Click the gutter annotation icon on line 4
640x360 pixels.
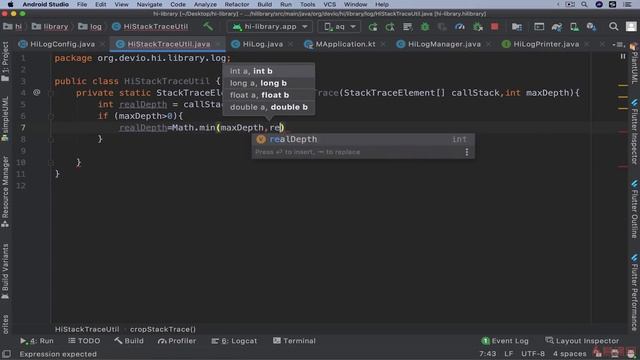(x=36, y=93)
